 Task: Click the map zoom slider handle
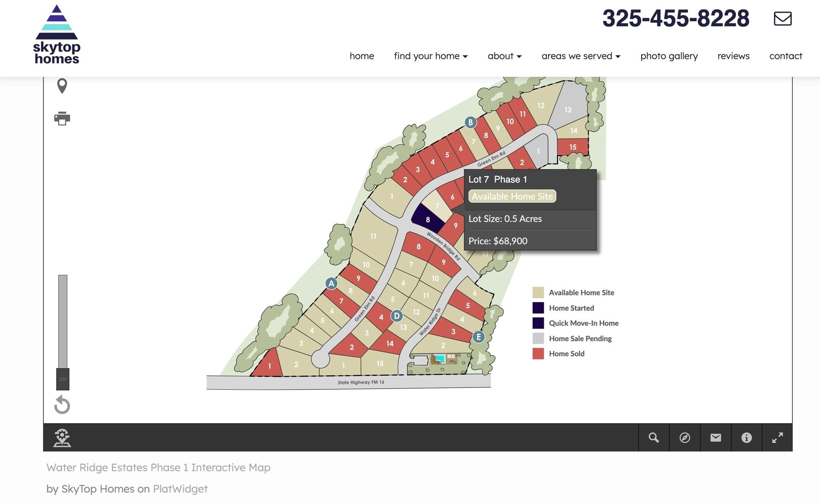pyautogui.click(x=63, y=379)
